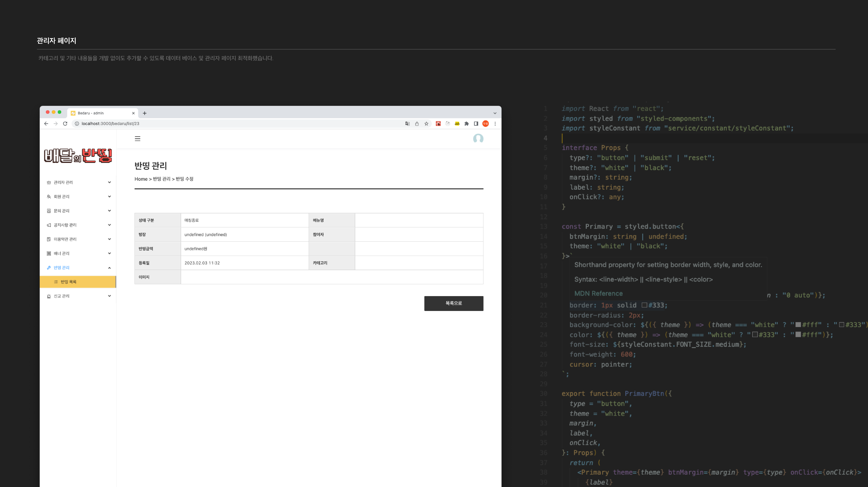Expand the 신고 관리 chevron

110,296
